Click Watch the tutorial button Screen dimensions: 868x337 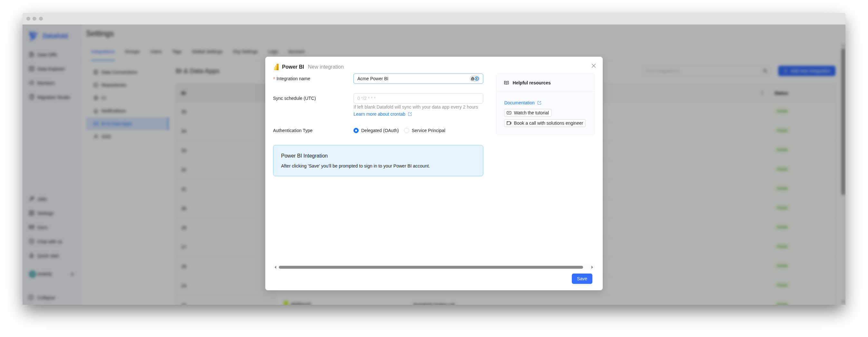coord(528,113)
